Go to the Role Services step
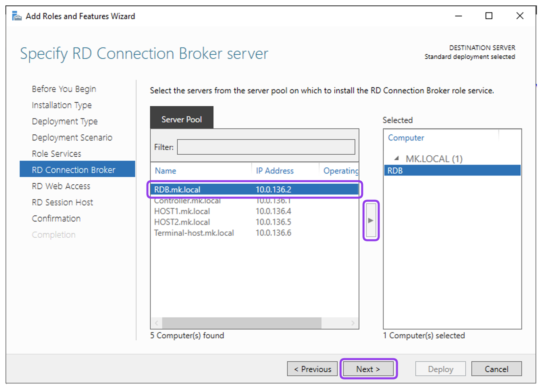542x392 pixels. coord(56,154)
